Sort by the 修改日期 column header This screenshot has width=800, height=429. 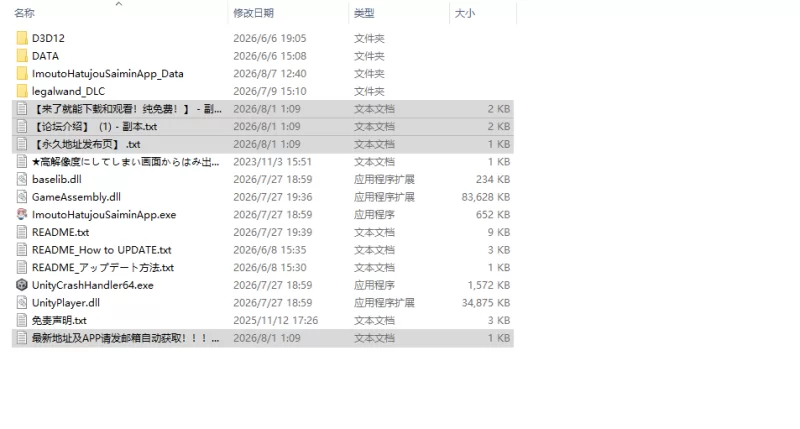[x=254, y=13]
